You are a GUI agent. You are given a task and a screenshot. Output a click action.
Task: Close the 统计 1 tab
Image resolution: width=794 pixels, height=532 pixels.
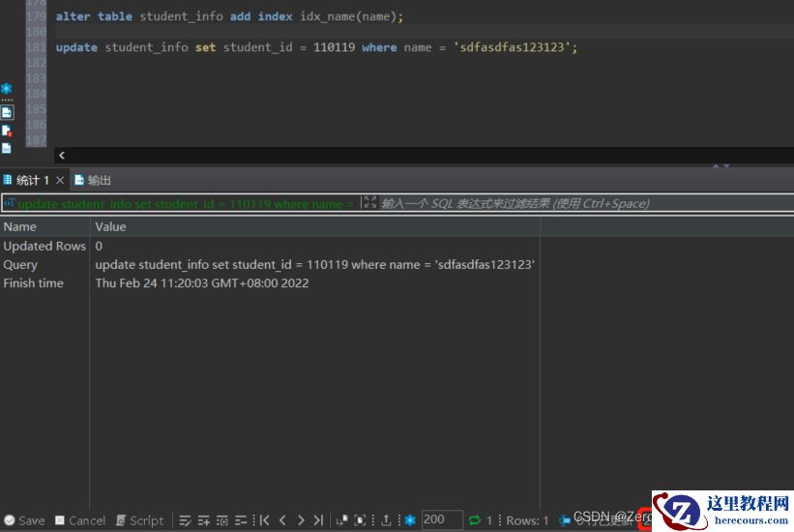(60, 180)
